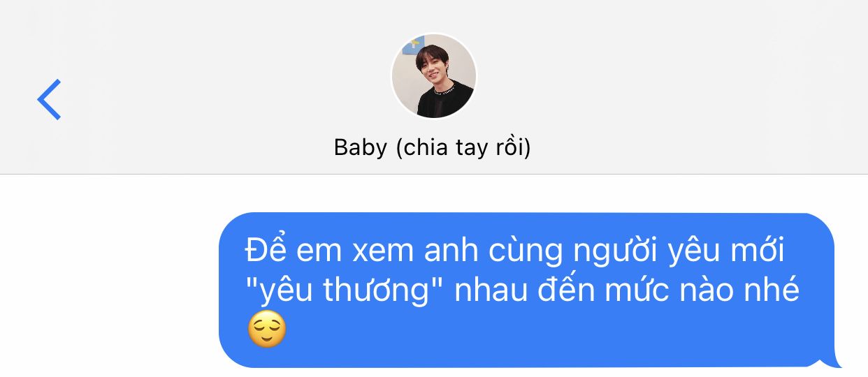The width and height of the screenshot is (868, 377).
Task: Click the word "Baby" in the contact title
Action: click(x=361, y=148)
